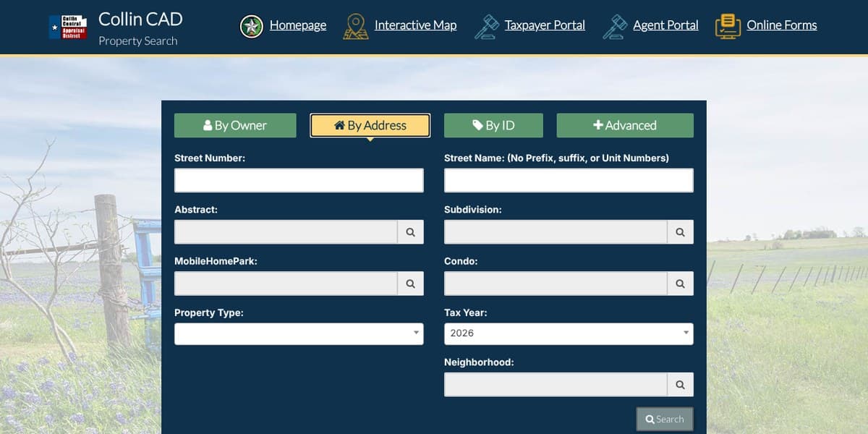Screen dimensions: 868x434
Task: Open MobileHomePark lookup magnifier button
Action: pyautogui.click(x=410, y=284)
